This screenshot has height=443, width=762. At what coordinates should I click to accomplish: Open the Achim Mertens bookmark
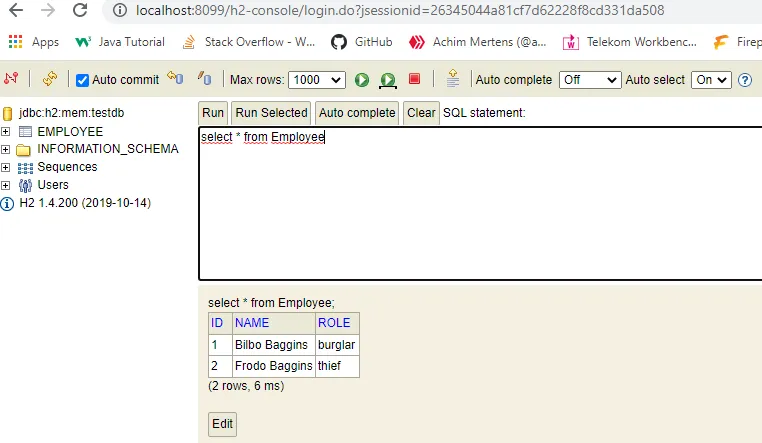(x=477, y=42)
